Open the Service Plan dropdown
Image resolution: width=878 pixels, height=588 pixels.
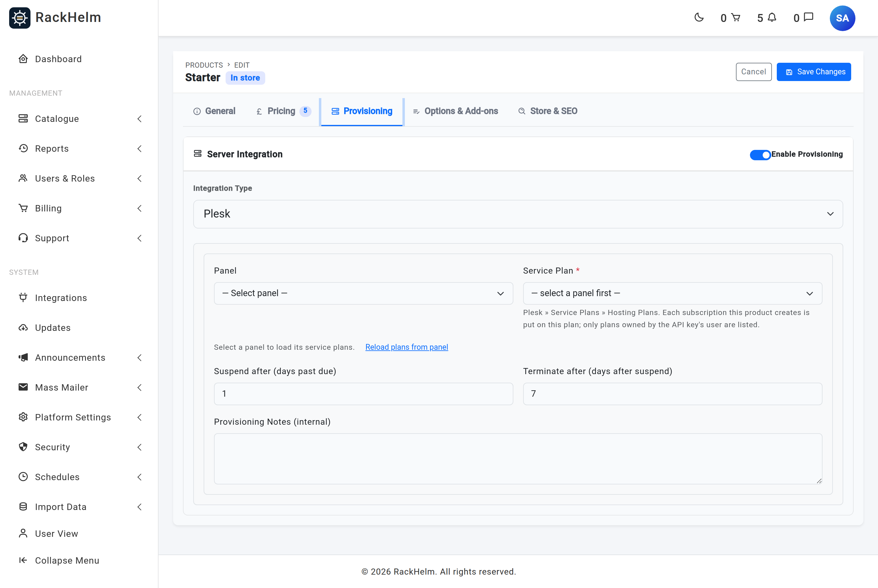coord(673,293)
